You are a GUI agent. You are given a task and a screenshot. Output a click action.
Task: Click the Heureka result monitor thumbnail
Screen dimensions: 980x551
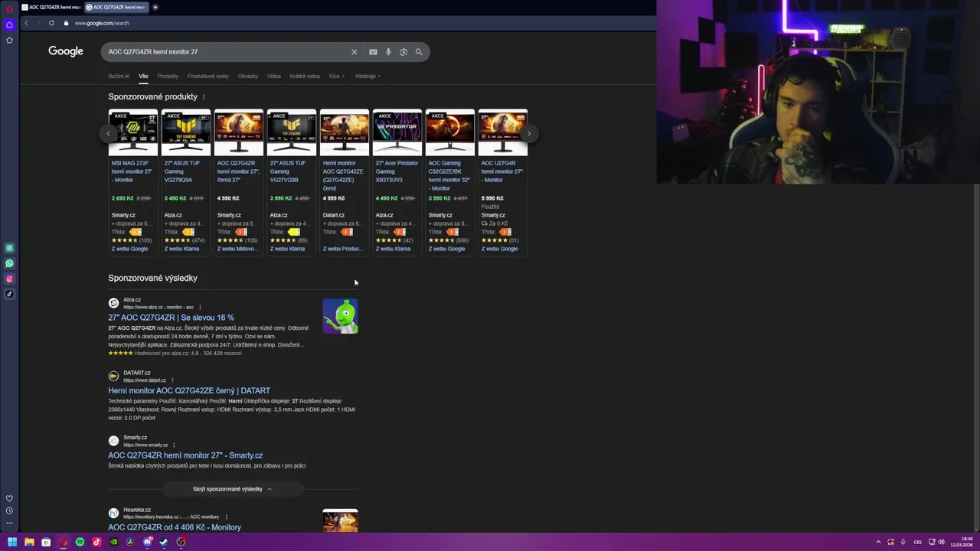(340, 520)
